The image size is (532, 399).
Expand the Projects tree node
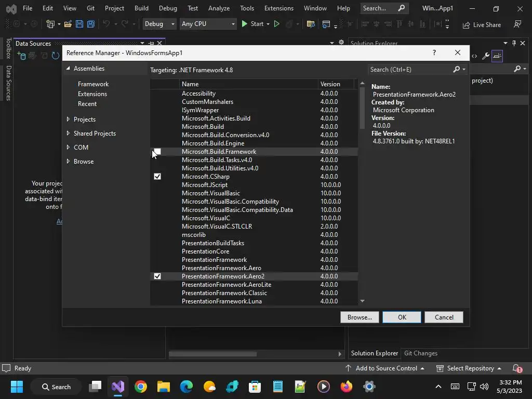(x=68, y=119)
